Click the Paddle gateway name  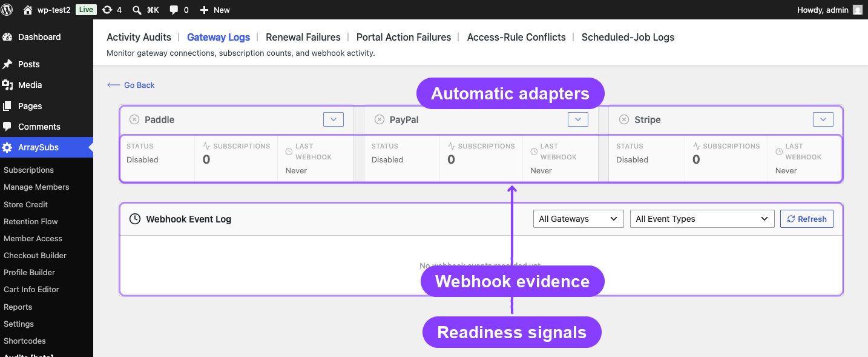[160, 120]
